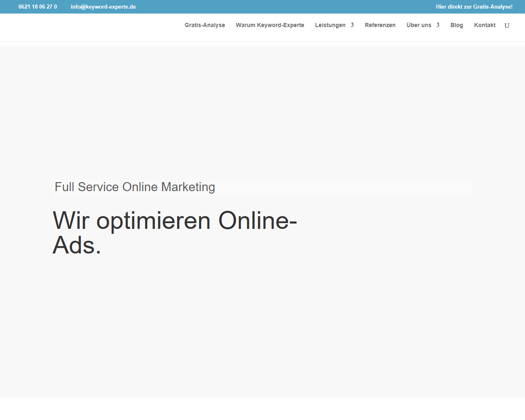Click the word 'optimieren' in the headline
Image resolution: width=525 pixels, height=420 pixels.
tap(153, 221)
